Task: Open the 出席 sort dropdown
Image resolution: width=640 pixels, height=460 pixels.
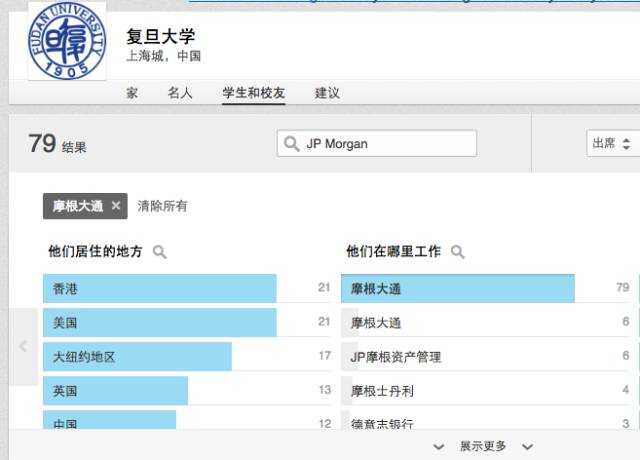Action: [612, 143]
